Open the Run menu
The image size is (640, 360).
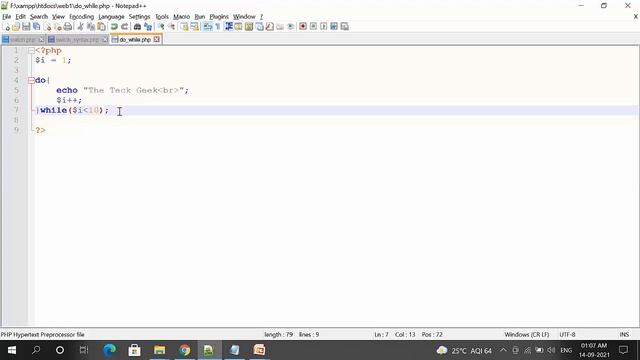click(200, 17)
